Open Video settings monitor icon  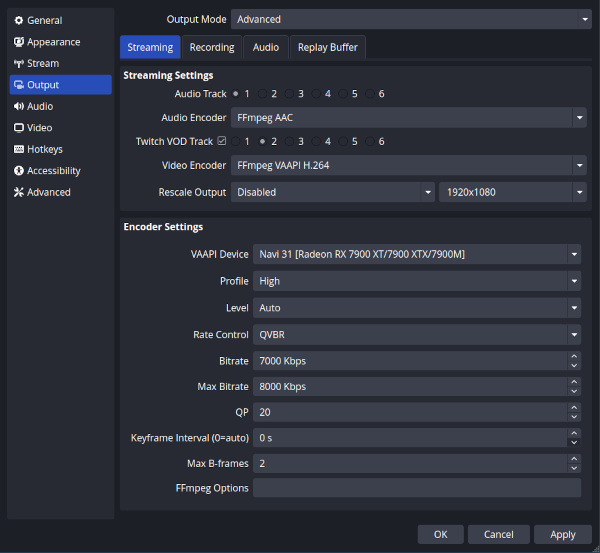(19, 128)
